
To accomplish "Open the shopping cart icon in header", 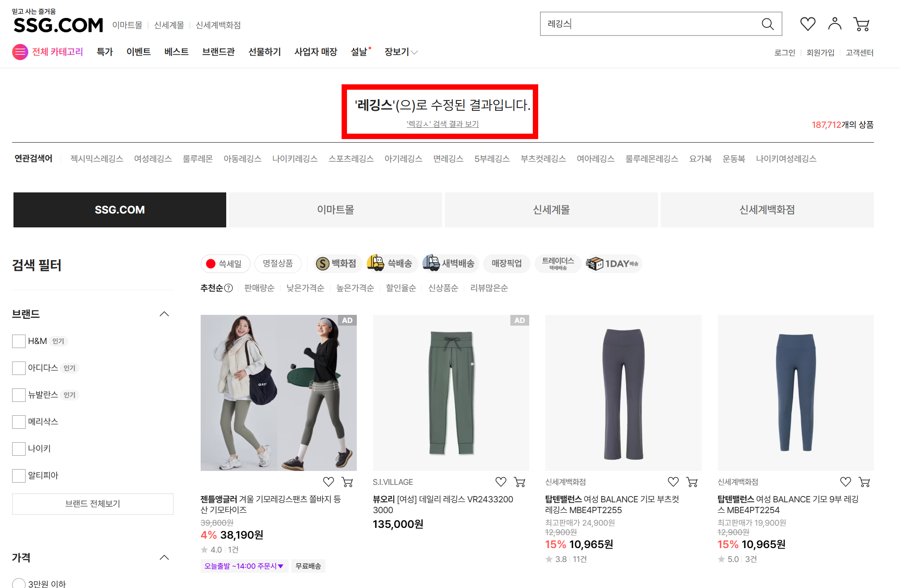I will coord(861,24).
